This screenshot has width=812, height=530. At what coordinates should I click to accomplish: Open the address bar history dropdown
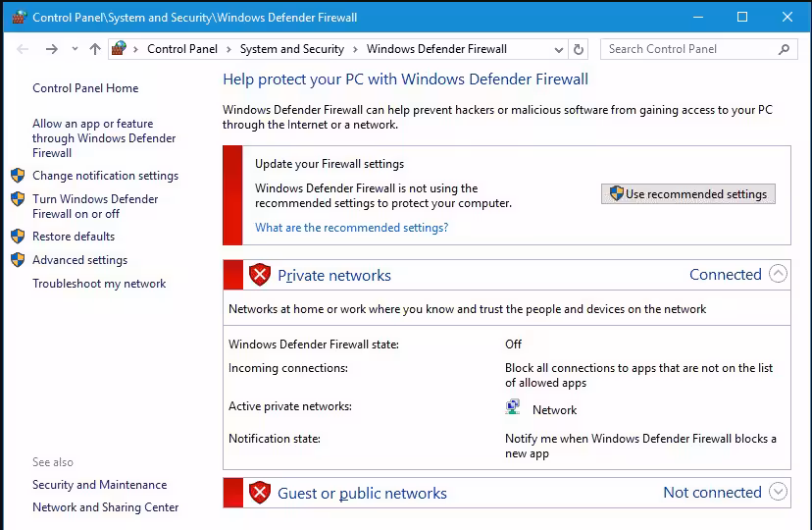coord(559,49)
